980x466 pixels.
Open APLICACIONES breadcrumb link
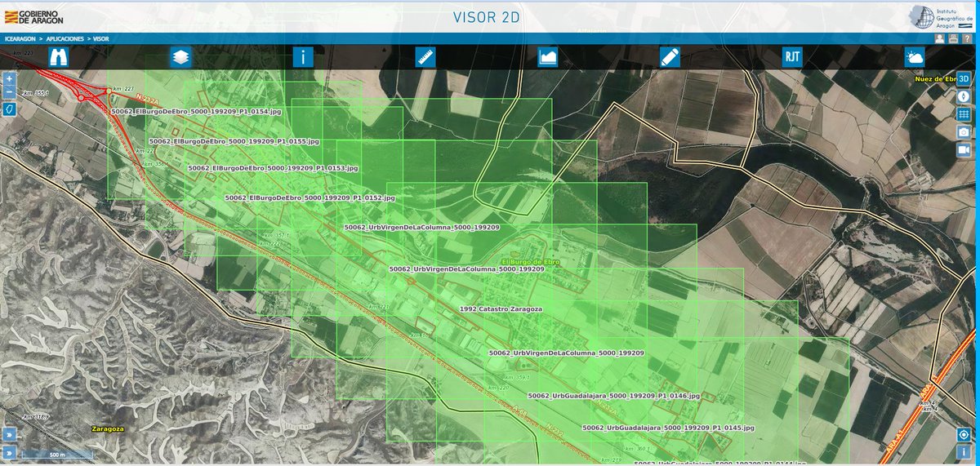65,38
